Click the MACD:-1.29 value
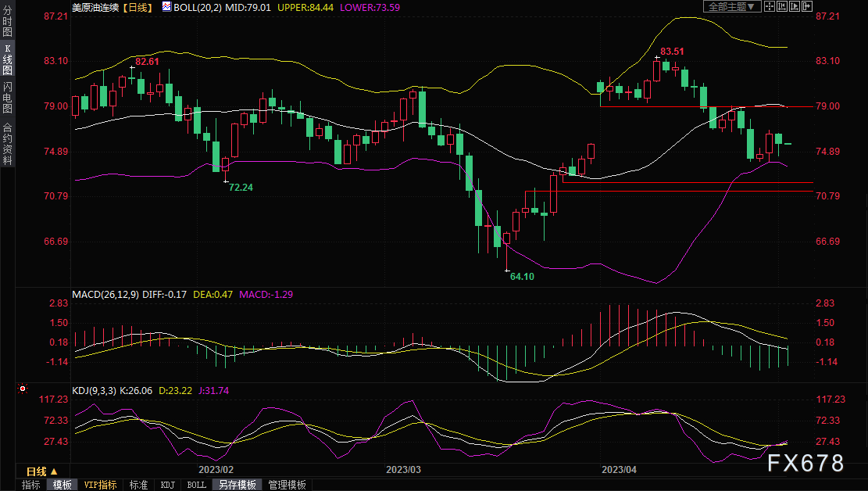This screenshot has height=491, width=868. click(266, 295)
